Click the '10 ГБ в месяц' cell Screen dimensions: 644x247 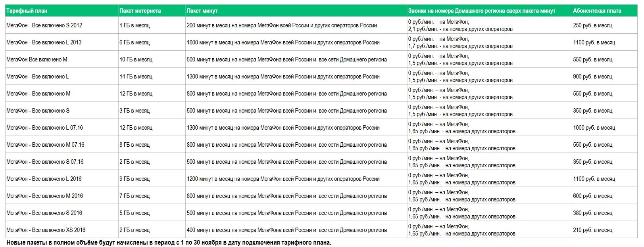tap(152, 59)
